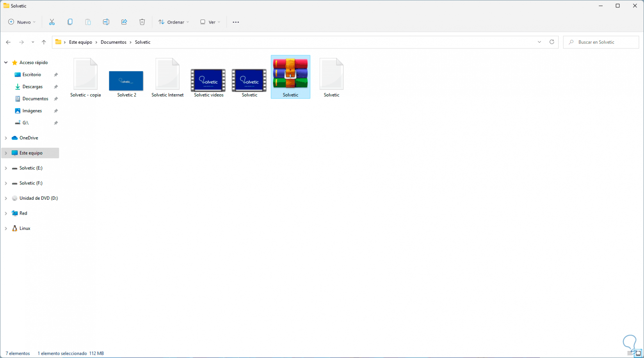
Task: Open Documentos in the sidebar
Action: (x=35, y=99)
